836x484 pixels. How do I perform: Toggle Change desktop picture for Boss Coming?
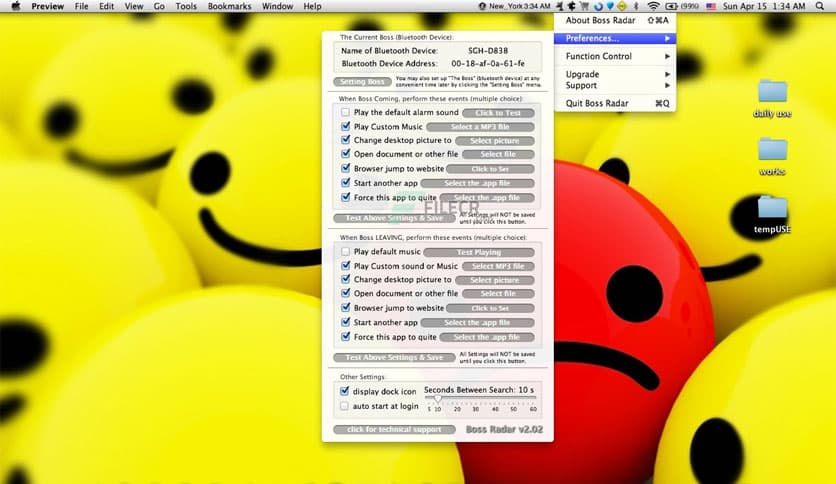pos(345,140)
